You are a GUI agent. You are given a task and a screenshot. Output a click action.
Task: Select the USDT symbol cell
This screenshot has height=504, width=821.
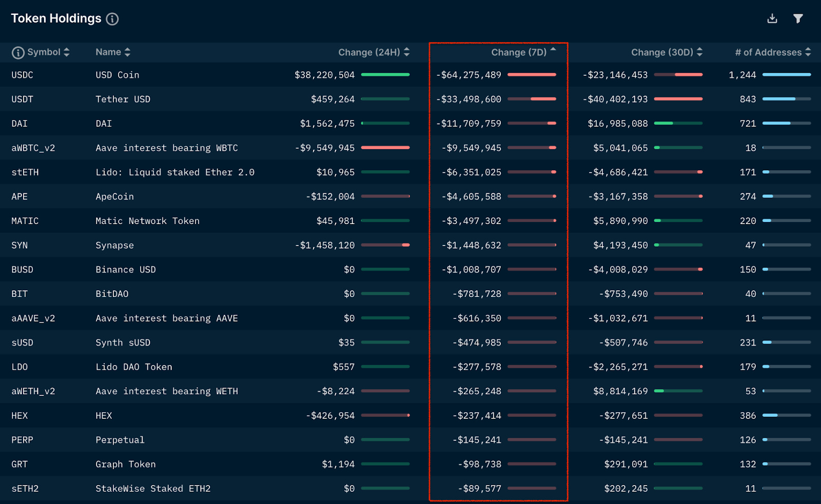tap(22, 99)
